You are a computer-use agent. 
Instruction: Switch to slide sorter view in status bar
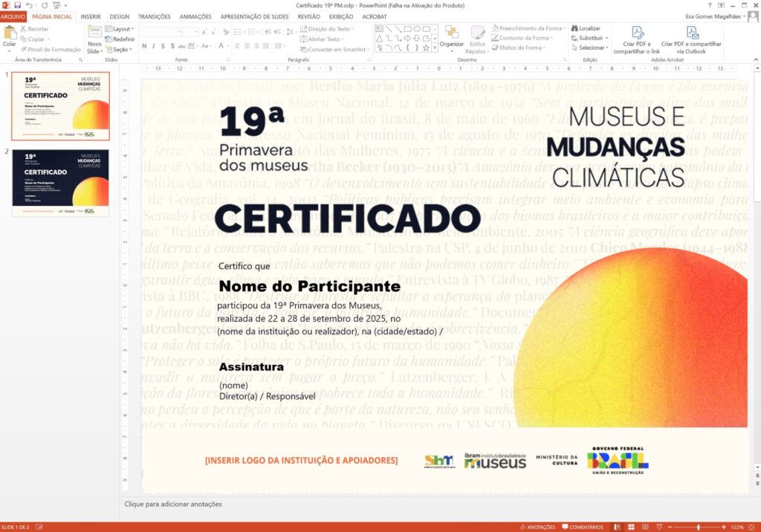[x=630, y=527]
